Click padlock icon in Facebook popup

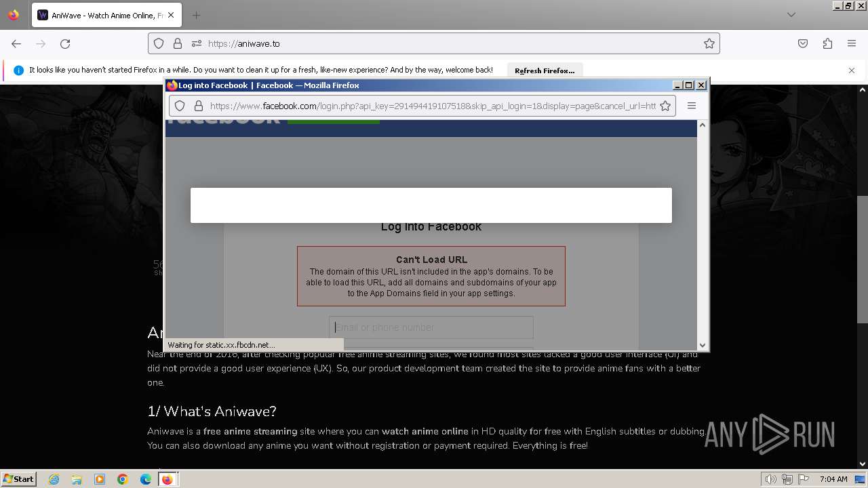click(199, 106)
